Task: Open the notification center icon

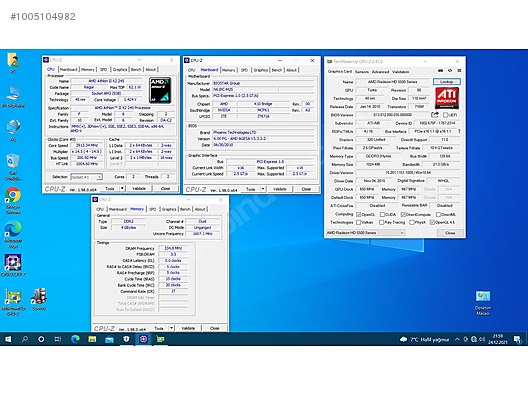Action: (x=517, y=339)
